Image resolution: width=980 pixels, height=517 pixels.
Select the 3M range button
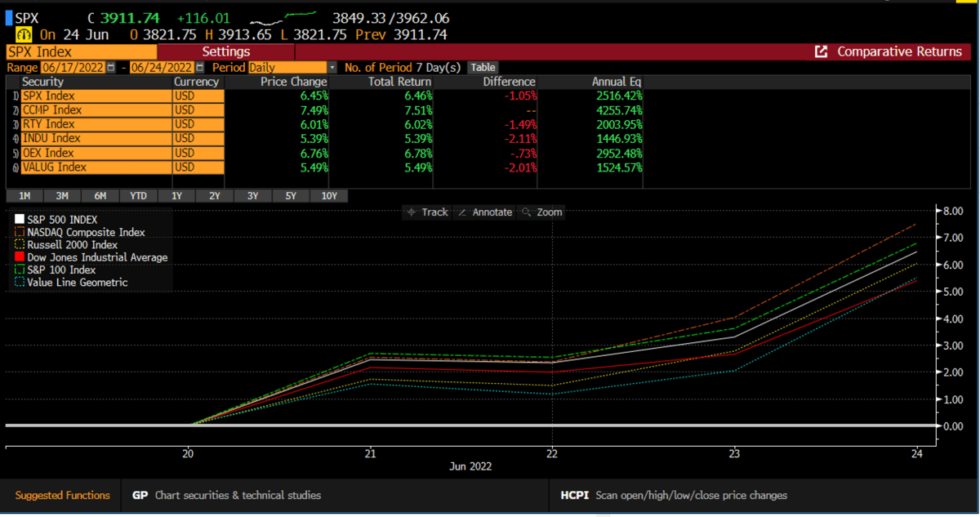[x=62, y=196]
